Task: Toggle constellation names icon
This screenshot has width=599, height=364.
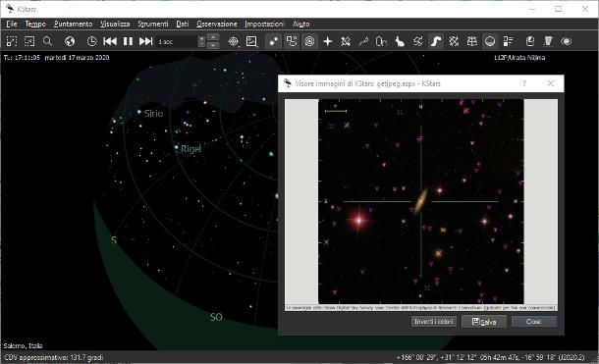Action: 381,41
